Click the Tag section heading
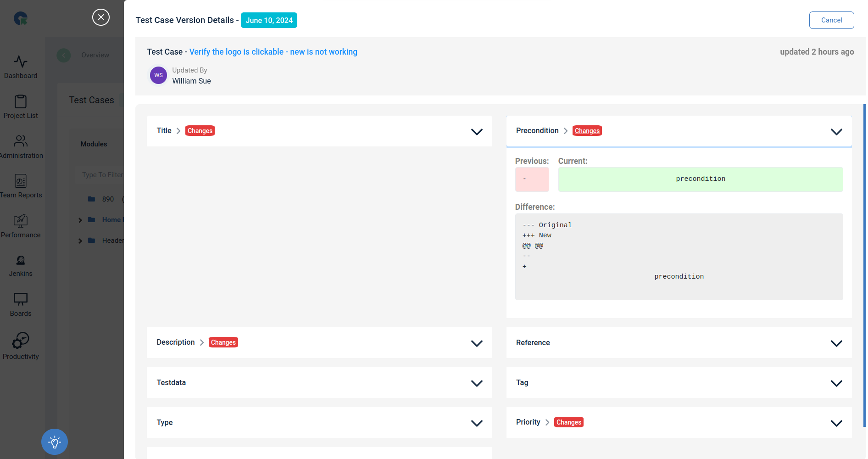The height and width of the screenshot is (459, 868). (522, 383)
